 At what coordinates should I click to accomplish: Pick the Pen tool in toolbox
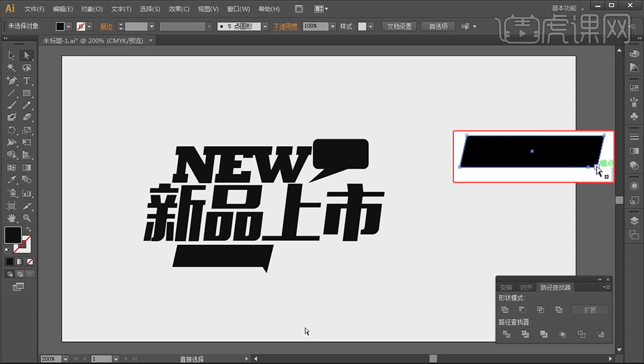point(12,81)
